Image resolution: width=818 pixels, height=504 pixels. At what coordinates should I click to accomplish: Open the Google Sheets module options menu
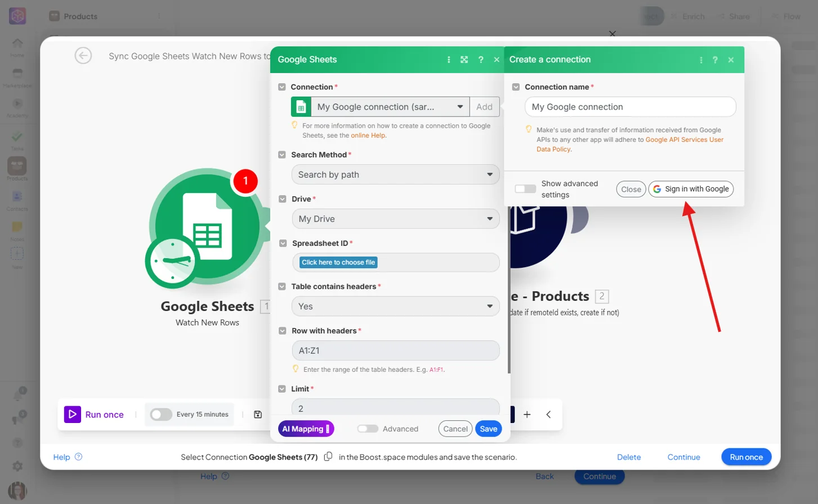(449, 60)
